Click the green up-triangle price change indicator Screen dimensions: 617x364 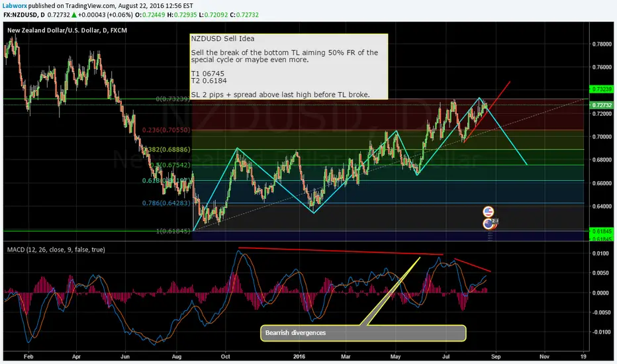[73, 15]
